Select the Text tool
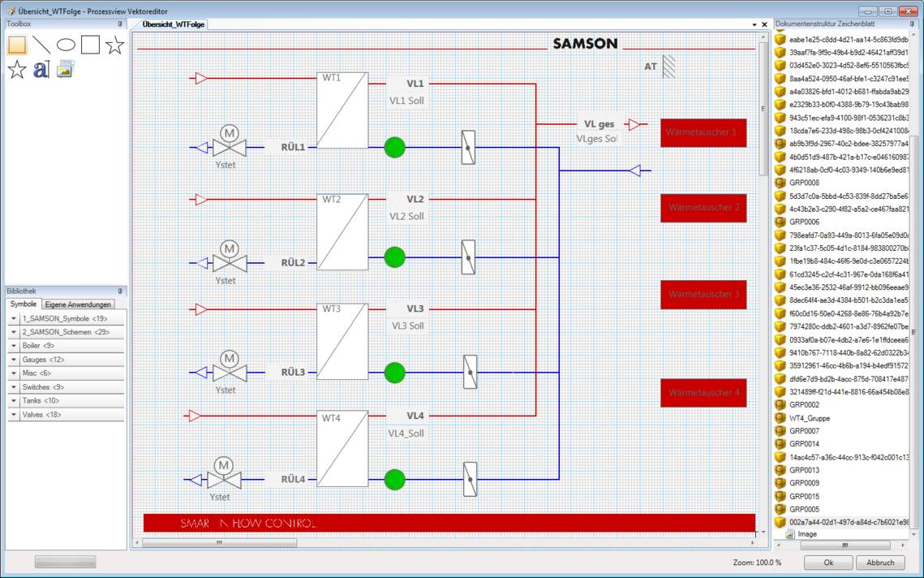 (40, 69)
